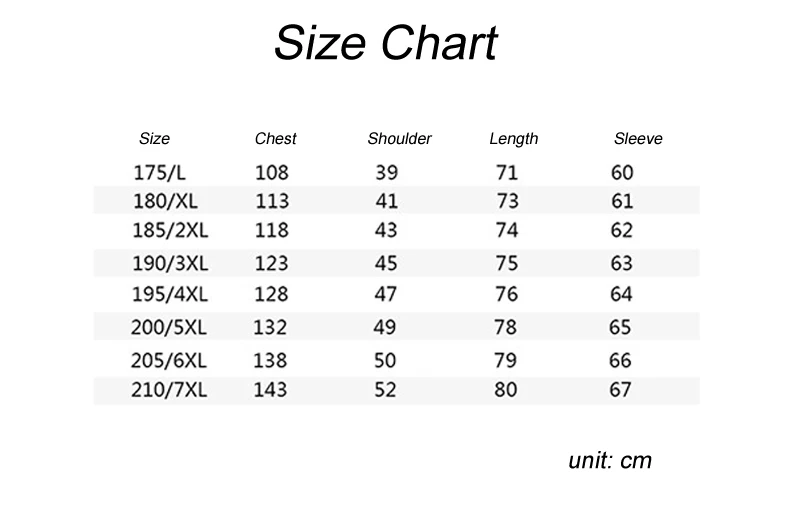Click the 195/4XL size row label

[169, 294]
